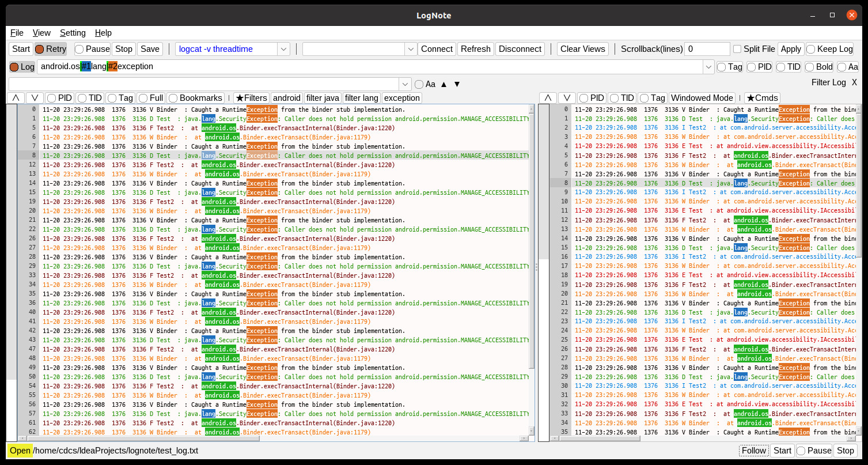
Task: Jump to bottom of right log pane
Action: [x=567, y=98]
